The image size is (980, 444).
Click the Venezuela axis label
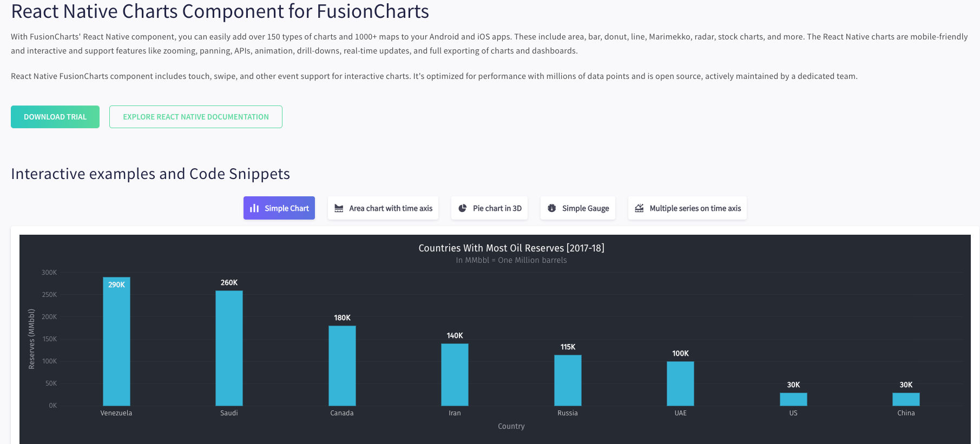pos(116,413)
